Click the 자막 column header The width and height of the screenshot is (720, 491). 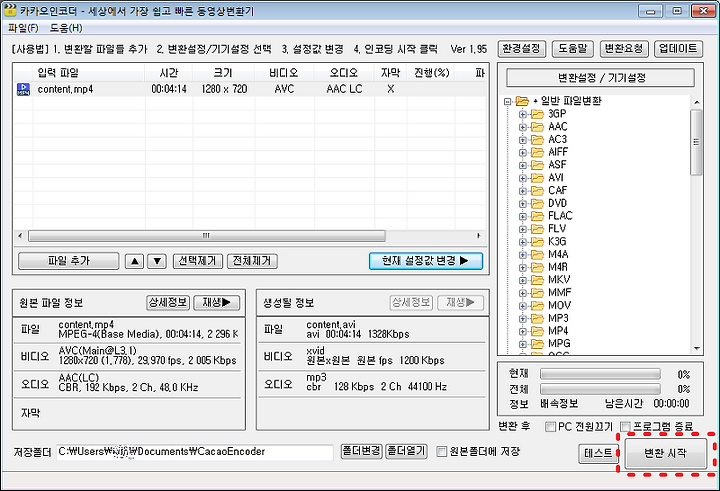tap(391, 73)
